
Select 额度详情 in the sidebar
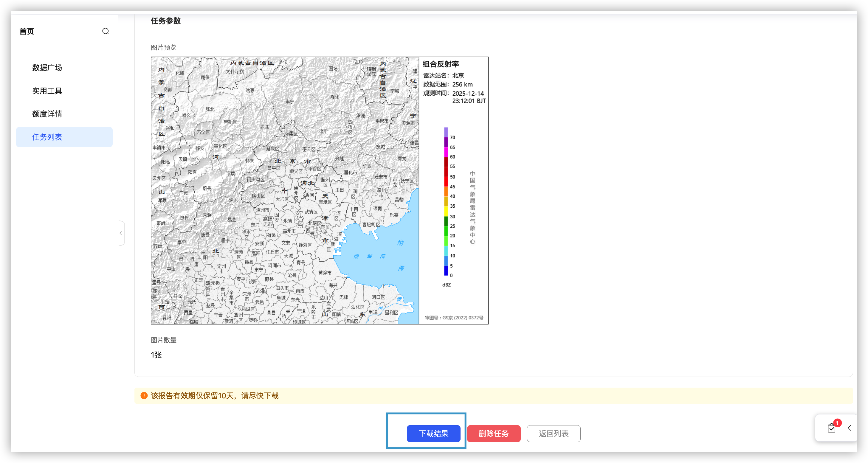(x=47, y=114)
